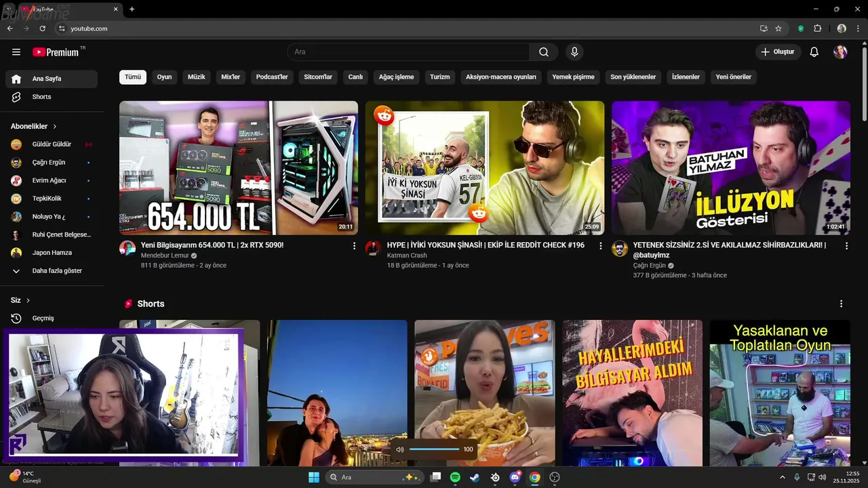Expand the Abonelikler section chevron

click(x=55, y=127)
